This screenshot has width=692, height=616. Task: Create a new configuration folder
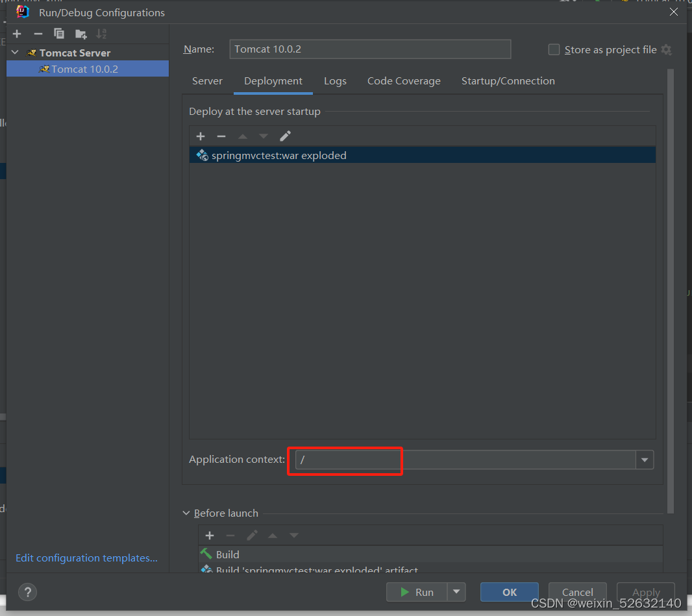pos(80,34)
